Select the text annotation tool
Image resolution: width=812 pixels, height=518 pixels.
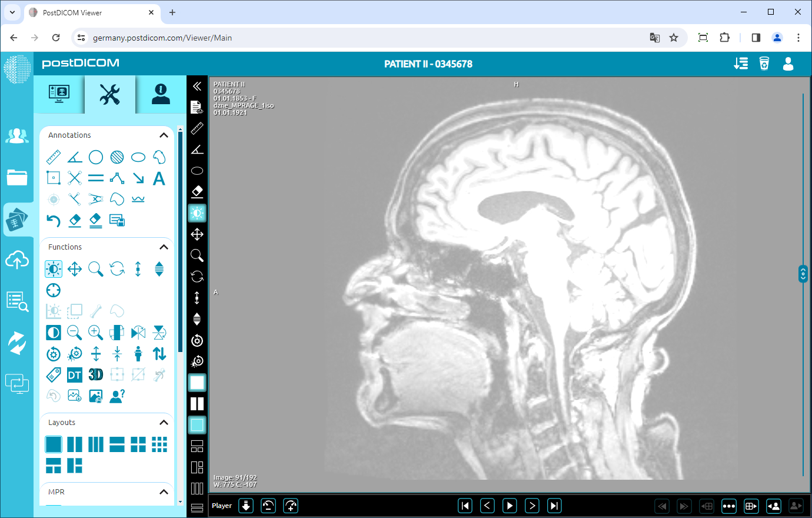point(159,178)
